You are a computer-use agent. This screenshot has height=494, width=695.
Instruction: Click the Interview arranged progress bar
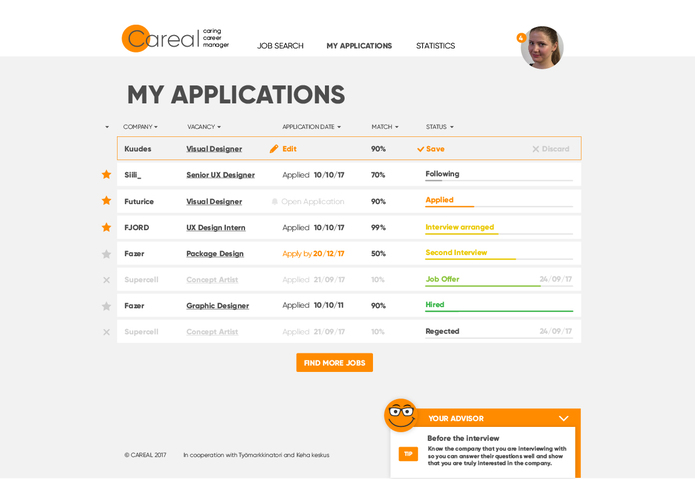(x=499, y=233)
